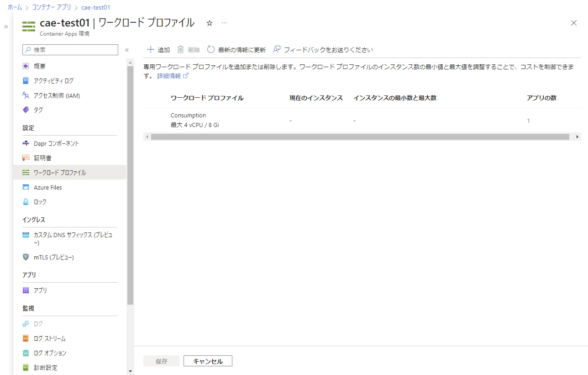
Task: Click the タグ purple tag icon
Action: [x=26, y=110]
